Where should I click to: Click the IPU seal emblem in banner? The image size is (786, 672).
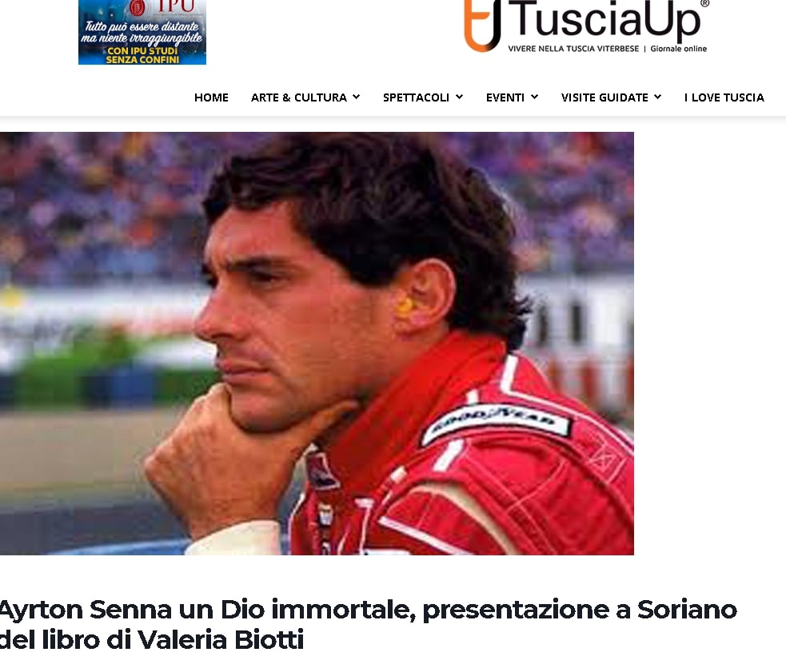(x=138, y=7)
